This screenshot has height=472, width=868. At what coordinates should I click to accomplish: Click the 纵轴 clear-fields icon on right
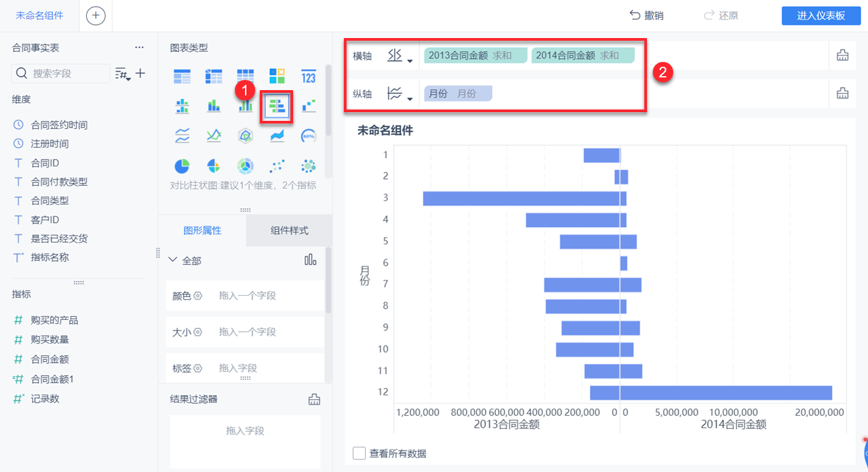(x=843, y=94)
